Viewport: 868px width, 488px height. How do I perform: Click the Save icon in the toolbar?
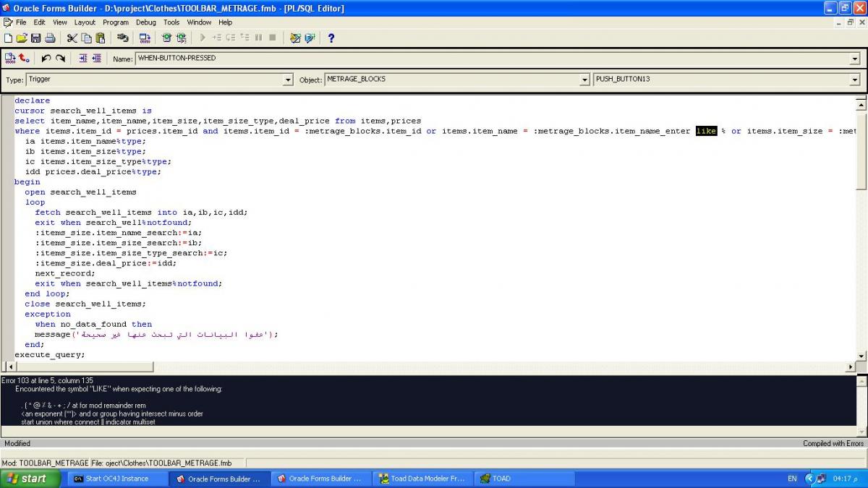coord(35,38)
